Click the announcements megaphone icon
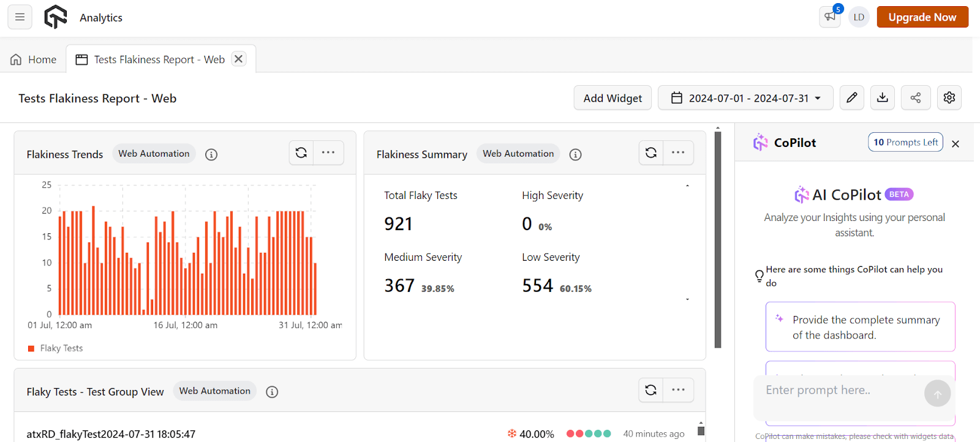The image size is (980, 442). pyautogui.click(x=830, y=17)
